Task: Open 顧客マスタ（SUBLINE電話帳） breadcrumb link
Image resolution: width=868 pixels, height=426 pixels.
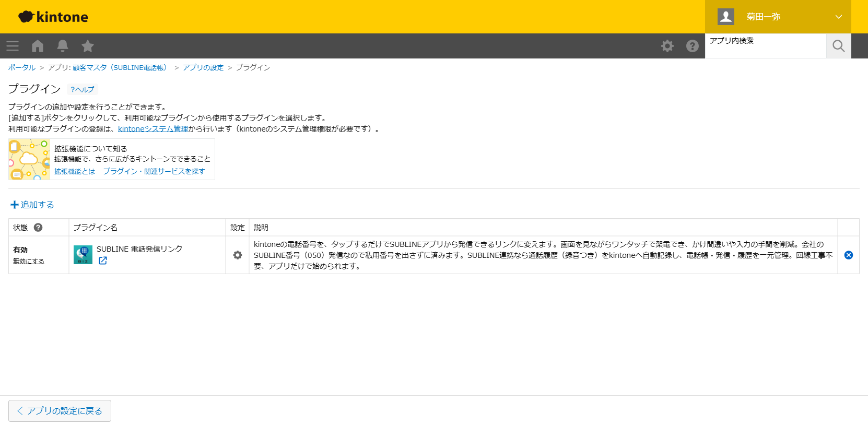Action: [121, 67]
